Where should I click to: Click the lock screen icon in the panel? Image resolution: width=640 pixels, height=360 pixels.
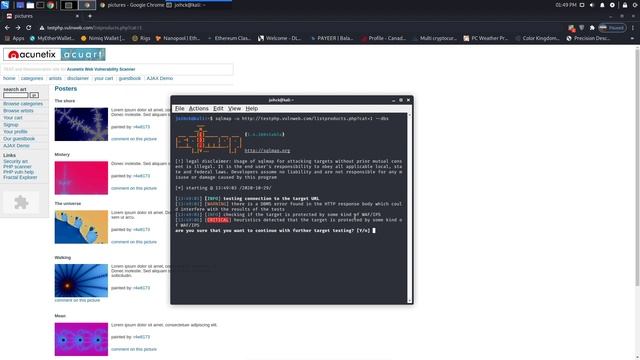(x=625, y=5)
